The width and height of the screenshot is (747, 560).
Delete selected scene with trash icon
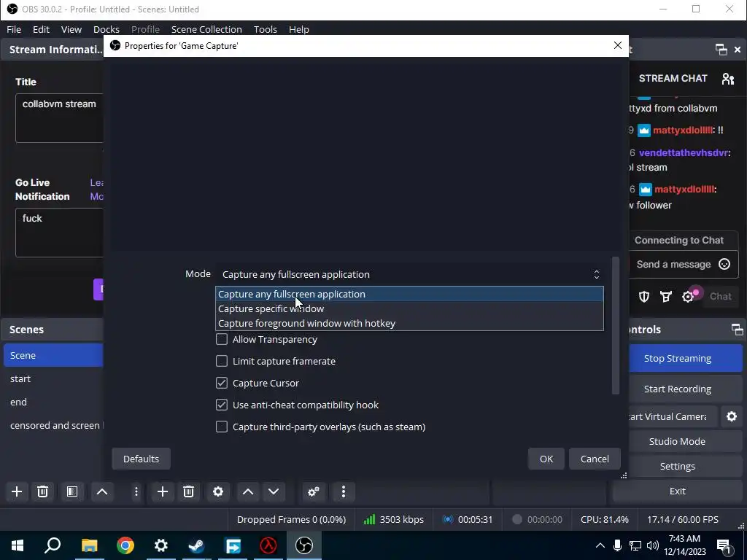pyautogui.click(x=42, y=491)
